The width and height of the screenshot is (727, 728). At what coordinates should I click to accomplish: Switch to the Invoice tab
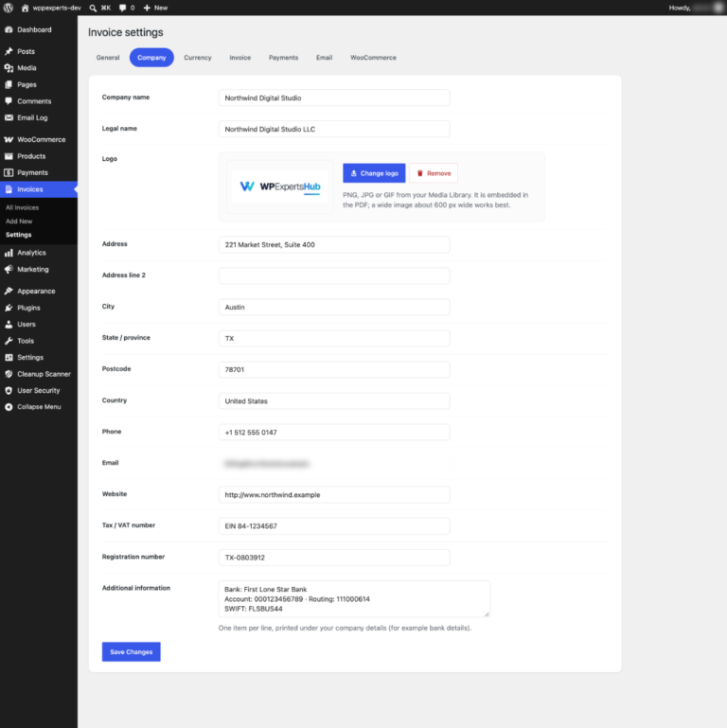240,58
